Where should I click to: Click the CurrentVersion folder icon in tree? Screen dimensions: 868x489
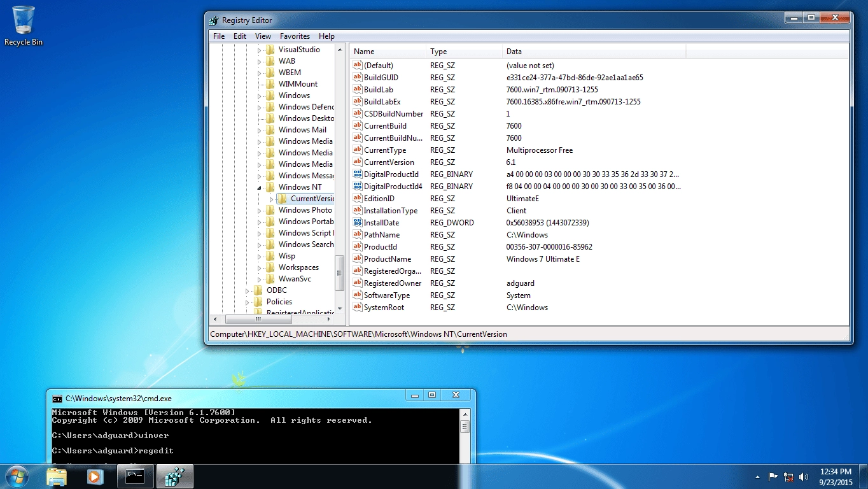pyautogui.click(x=283, y=199)
